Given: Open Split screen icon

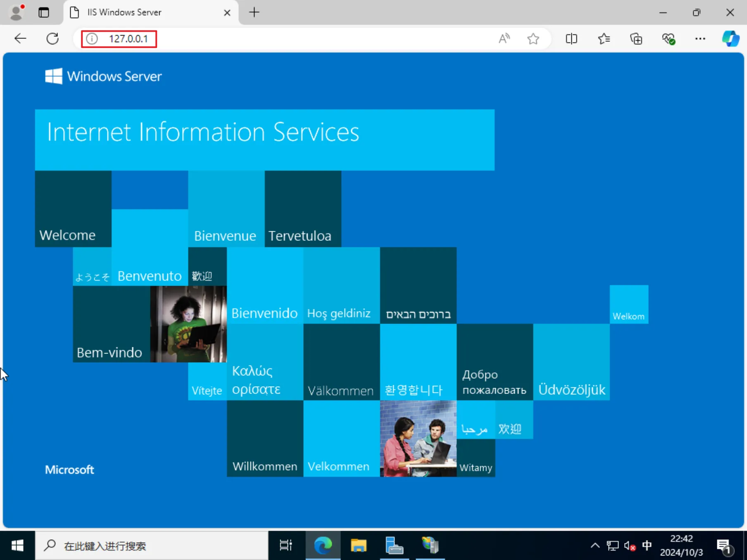Looking at the screenshot, I should coord(571,39).
